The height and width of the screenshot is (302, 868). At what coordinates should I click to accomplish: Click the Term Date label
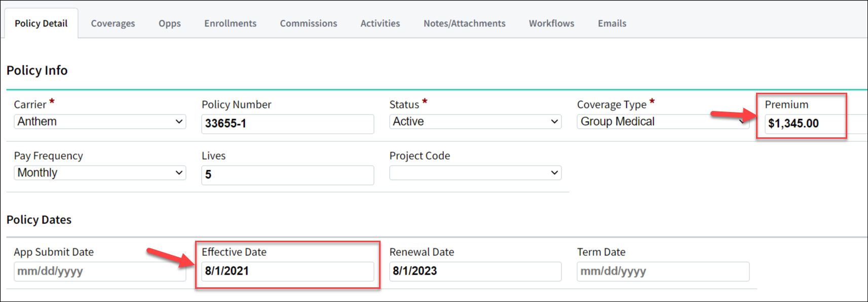click(x=601, y=252)
